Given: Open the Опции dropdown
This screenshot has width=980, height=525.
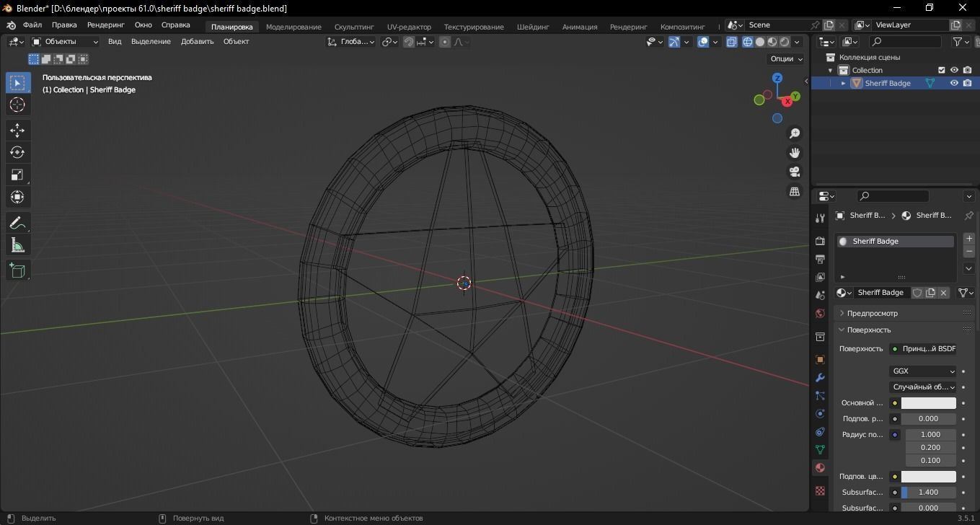Looking at the screenshot, I should point(786,59).
